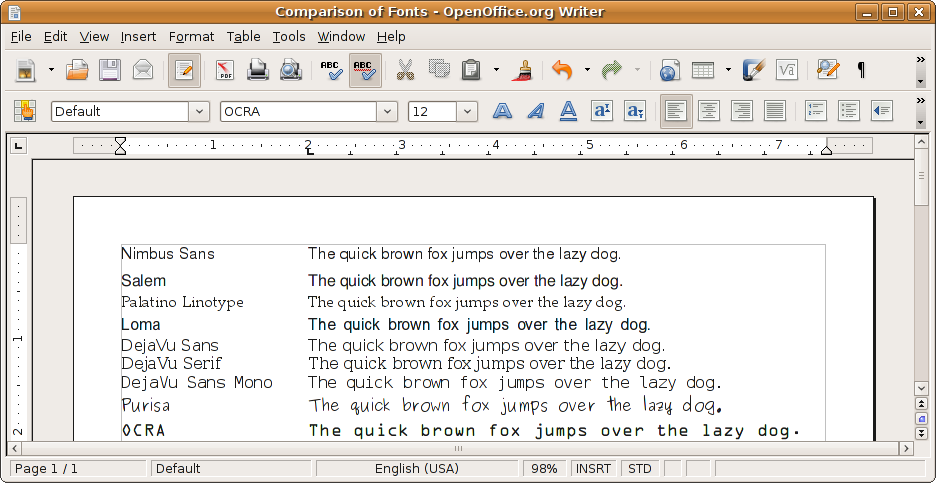Open the Styles and Formatting icon
The width and height of the screenshot is (936, 483).
click(x=26, y=111)
